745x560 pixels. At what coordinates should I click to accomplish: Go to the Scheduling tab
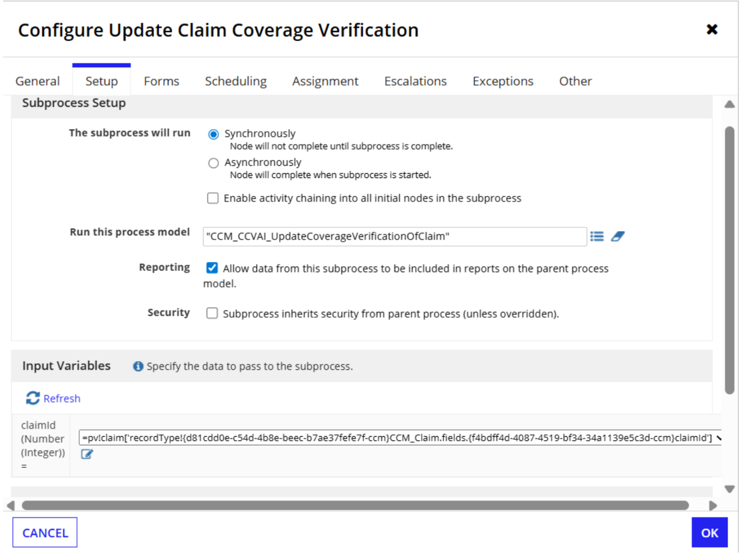(x=236, y=81)
